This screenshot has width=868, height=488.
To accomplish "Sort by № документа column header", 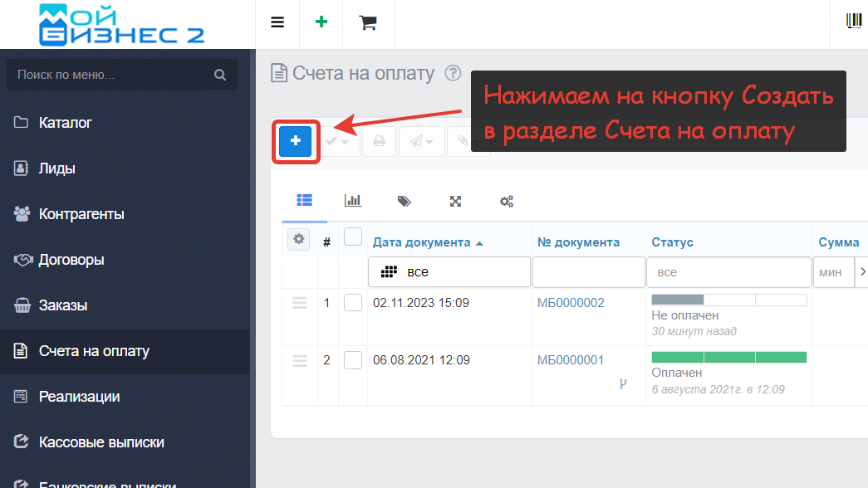I will coord(578,242).
